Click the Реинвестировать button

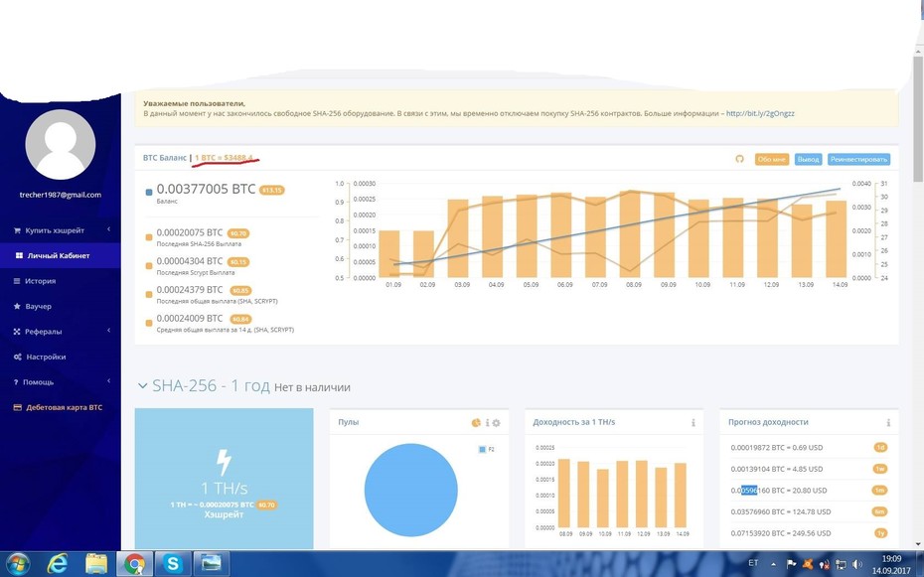click(x=858, y=159)
